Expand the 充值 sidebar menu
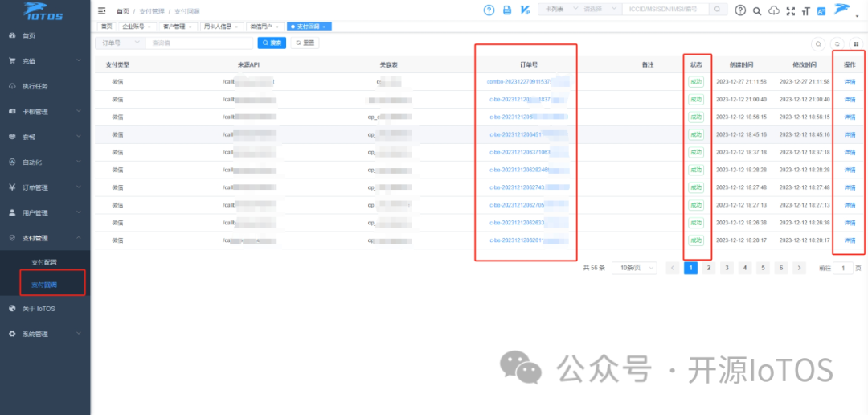This screenshot has height=415, width=868. pyautogui.click(x=45, y=61)
